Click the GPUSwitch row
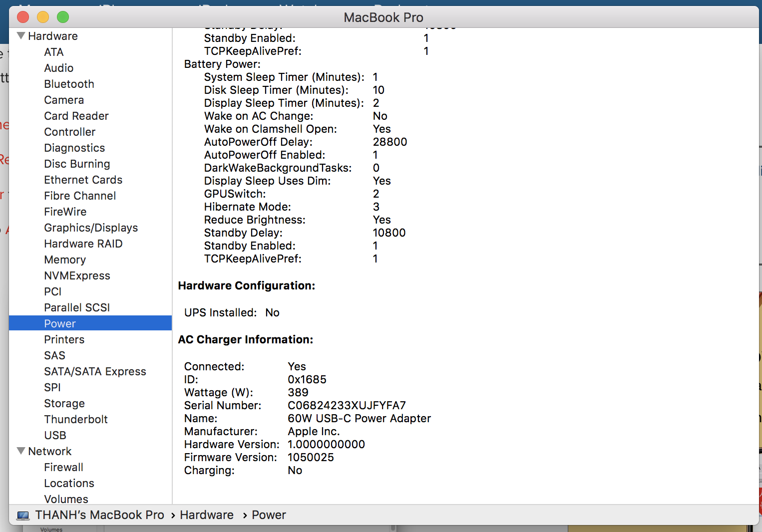This screenshot has height=532, width=762. 292,194
